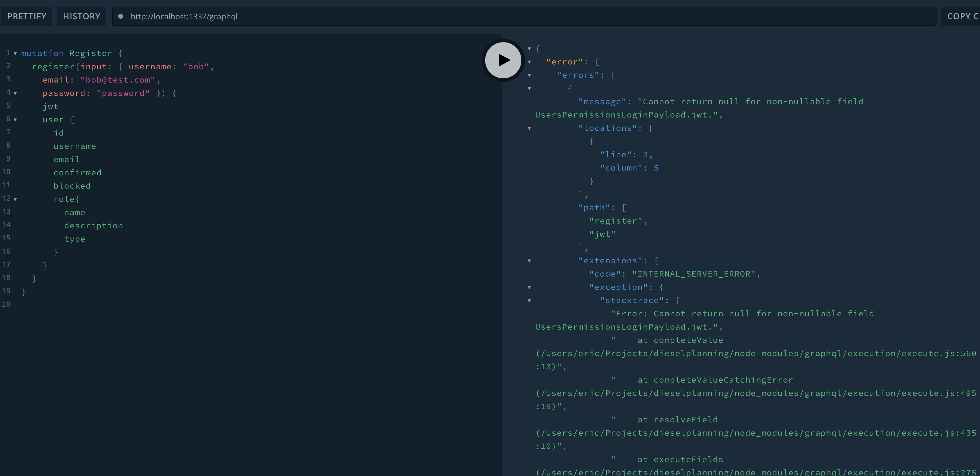Open the query History panel
980x476 pixels.
point(81,16)
